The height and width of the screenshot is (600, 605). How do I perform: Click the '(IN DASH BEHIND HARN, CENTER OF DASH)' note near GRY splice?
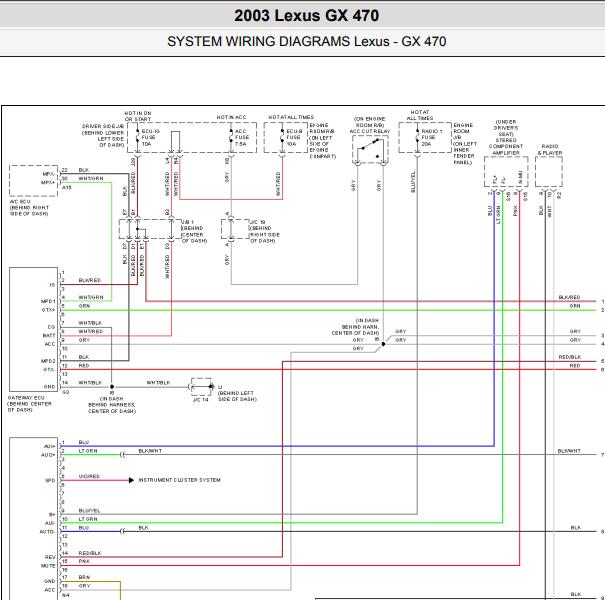pyautogui.click(x=355, y=326)
